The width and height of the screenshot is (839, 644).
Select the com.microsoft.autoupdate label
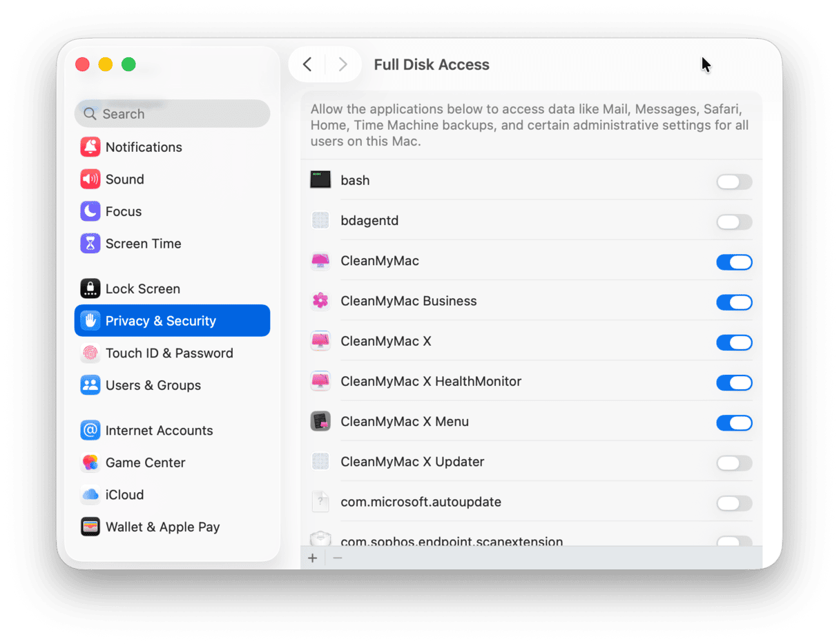point(421,502)
